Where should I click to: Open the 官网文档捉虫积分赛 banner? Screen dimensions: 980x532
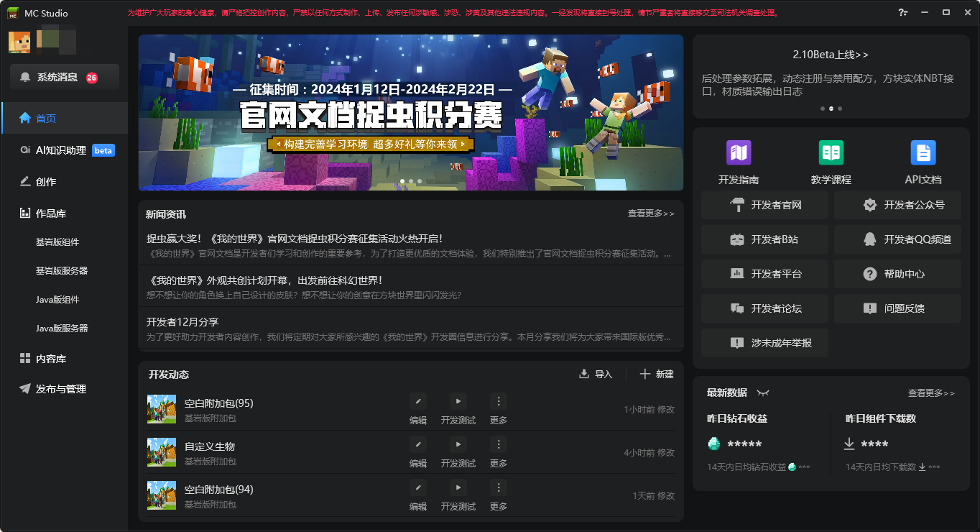tap(411, 113)
